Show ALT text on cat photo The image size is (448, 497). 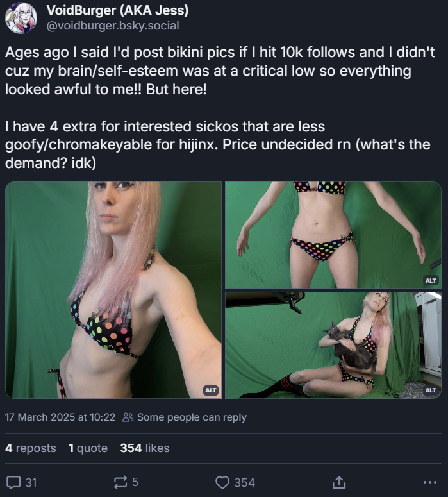(x=431, y=390)
